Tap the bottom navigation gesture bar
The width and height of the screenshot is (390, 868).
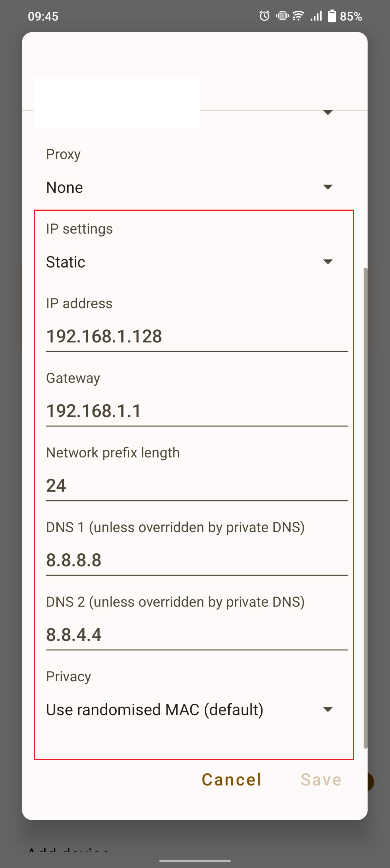click(x=195, y=860)
